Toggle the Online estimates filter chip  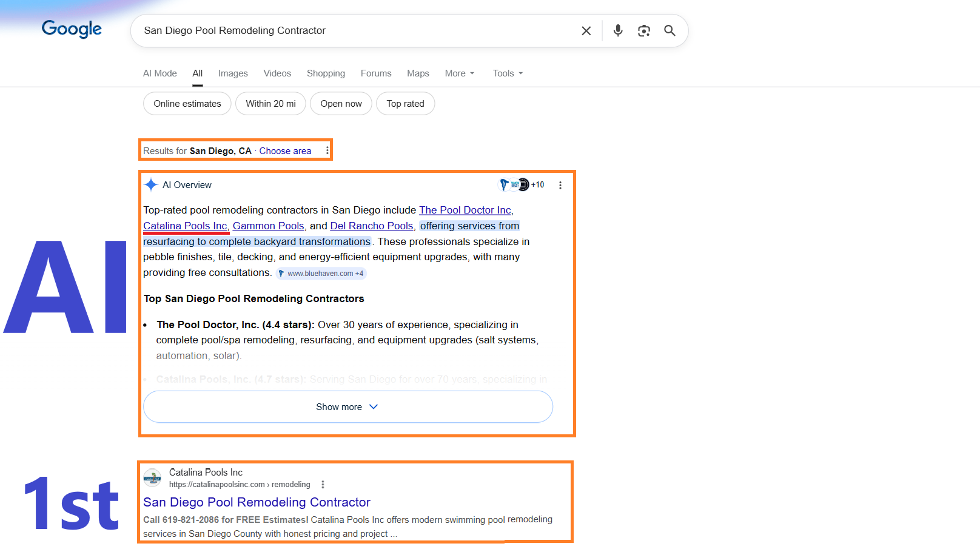pos(187,104)
